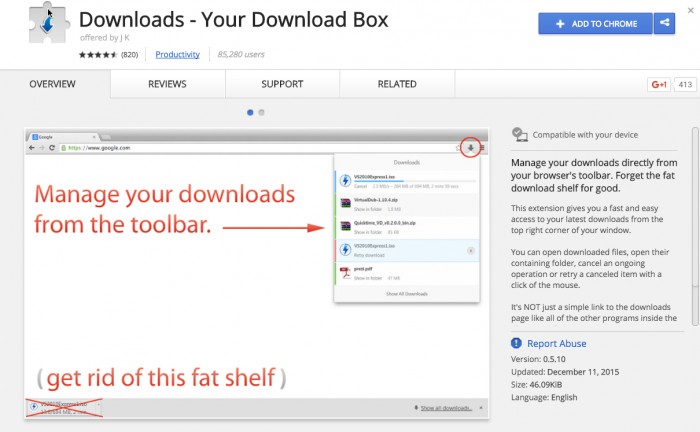The image size is (700, 432).
Task: Open the Related tab
Action: 397,84
